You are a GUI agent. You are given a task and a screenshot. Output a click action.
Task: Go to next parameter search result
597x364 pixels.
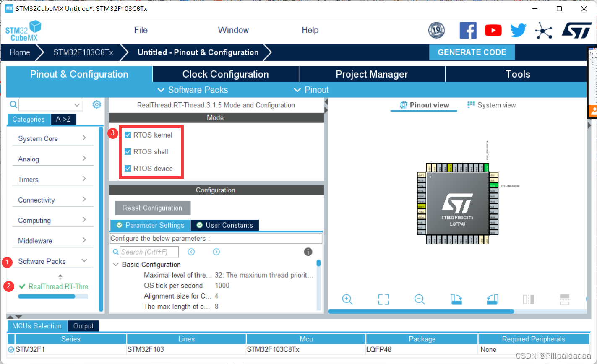point(216,252)
